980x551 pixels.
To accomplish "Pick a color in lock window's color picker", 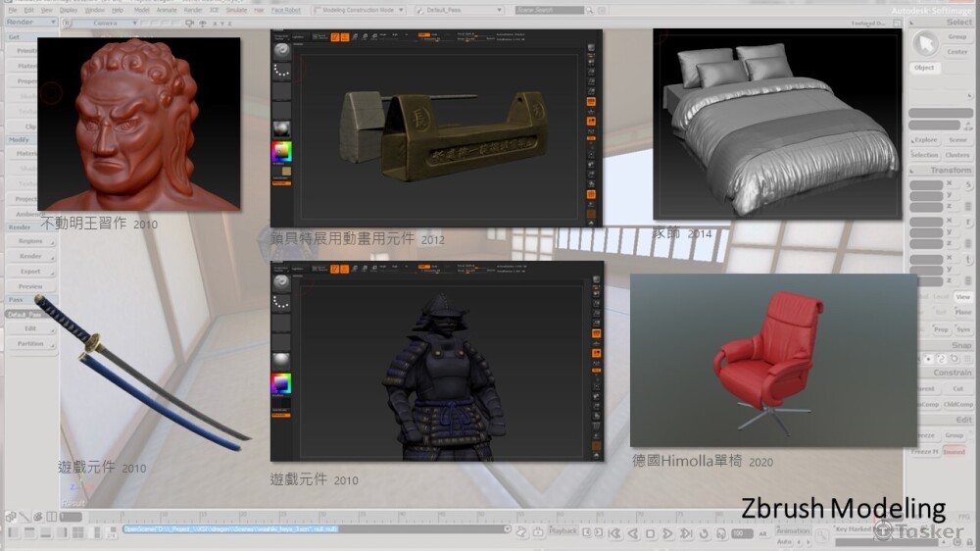I will (282, 152).
